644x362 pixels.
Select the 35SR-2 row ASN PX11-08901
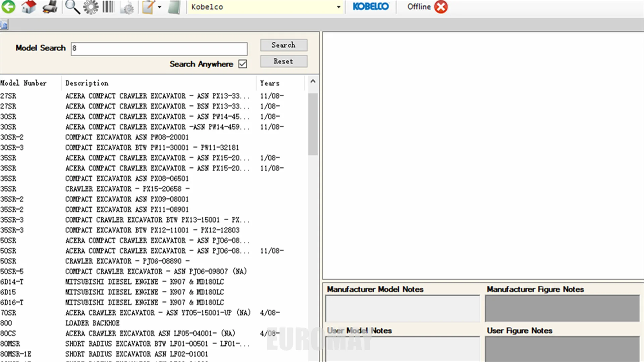click(x=154, y=210)
